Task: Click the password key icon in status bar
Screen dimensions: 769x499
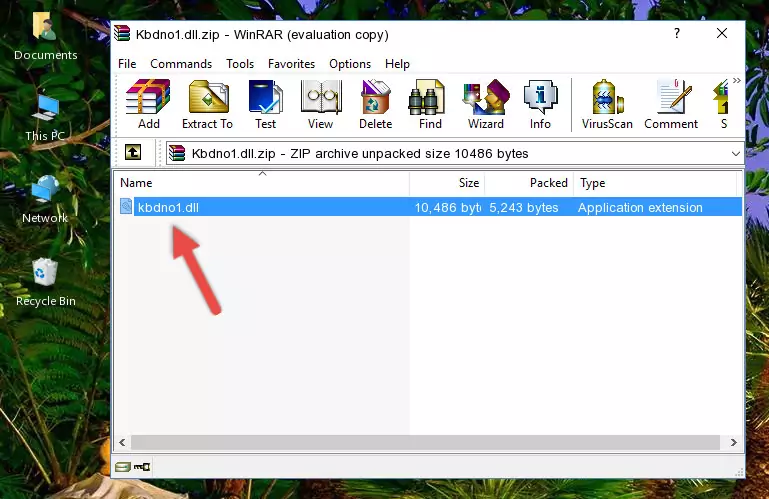Action: click(142, 467)
